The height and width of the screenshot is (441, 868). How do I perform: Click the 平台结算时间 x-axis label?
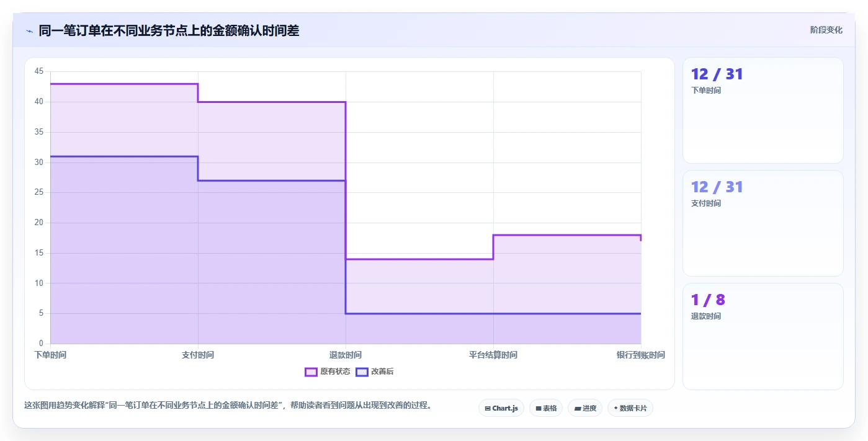[x=493, y=355]
